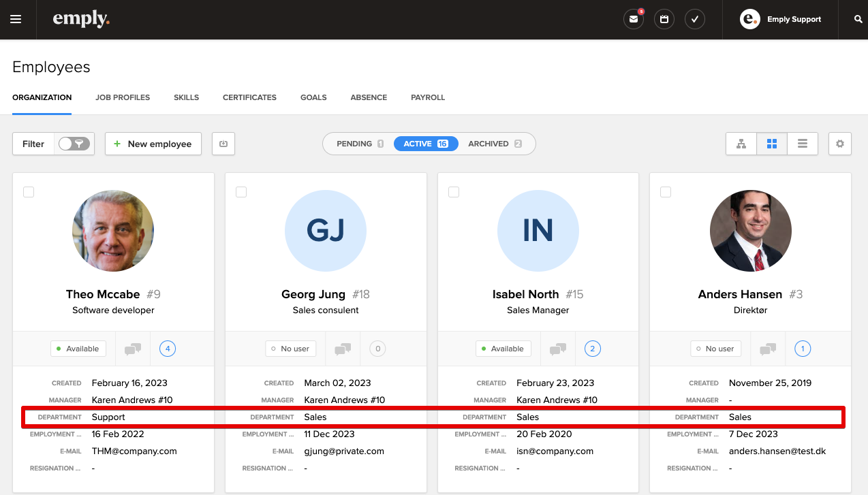This screenshot has height=495, width=868.
Task: Open the calendar icon in header
Action: [x=664, y=19]
